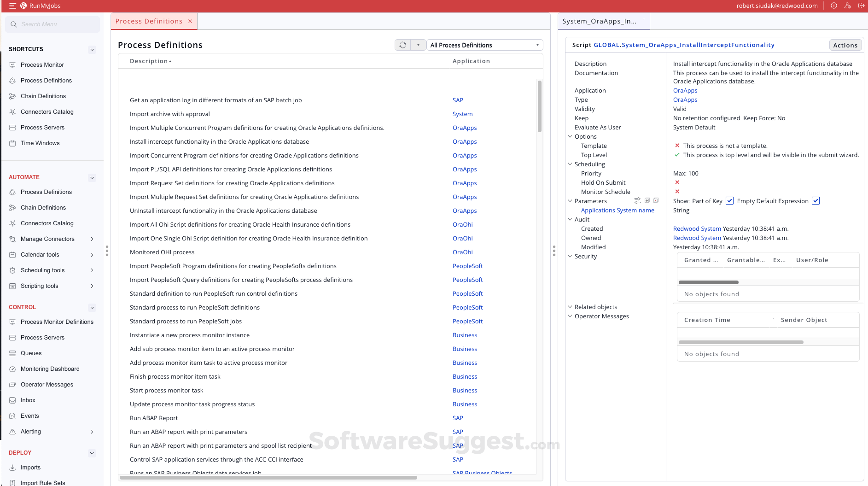Click the add parameter icon
Screen dimensions: 868x486
click(647, 200)
